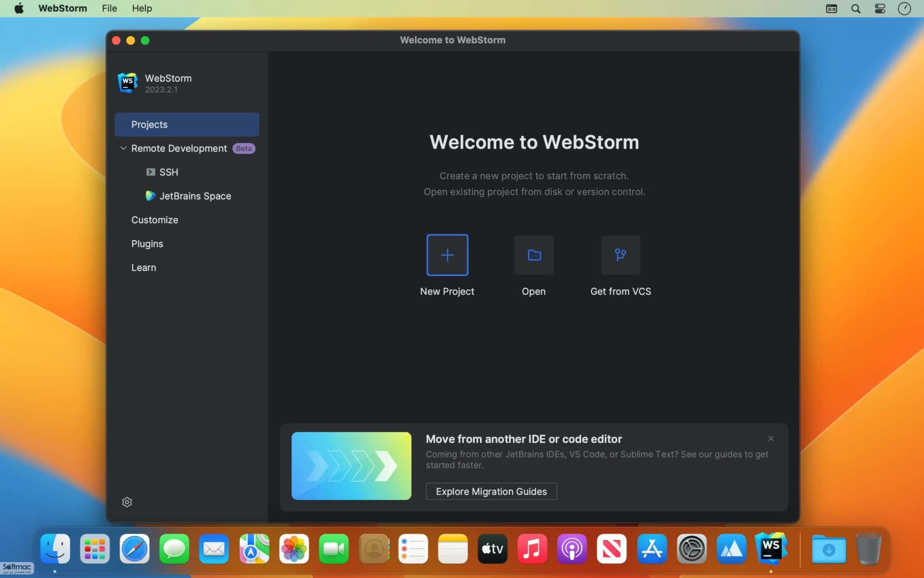
Task: Open Maps from the Dock
Action: tap(254, 549)
